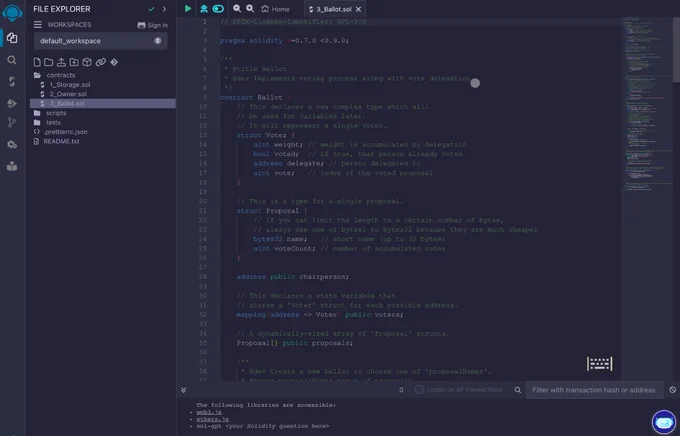
Task: Run the script with green play button
Action: click(188, 9)
